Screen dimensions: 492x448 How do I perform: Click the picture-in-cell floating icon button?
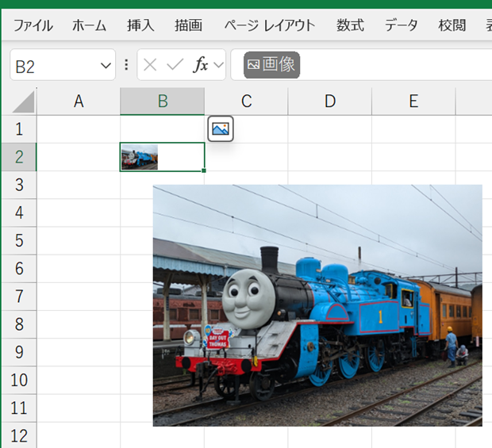point(221,129)
